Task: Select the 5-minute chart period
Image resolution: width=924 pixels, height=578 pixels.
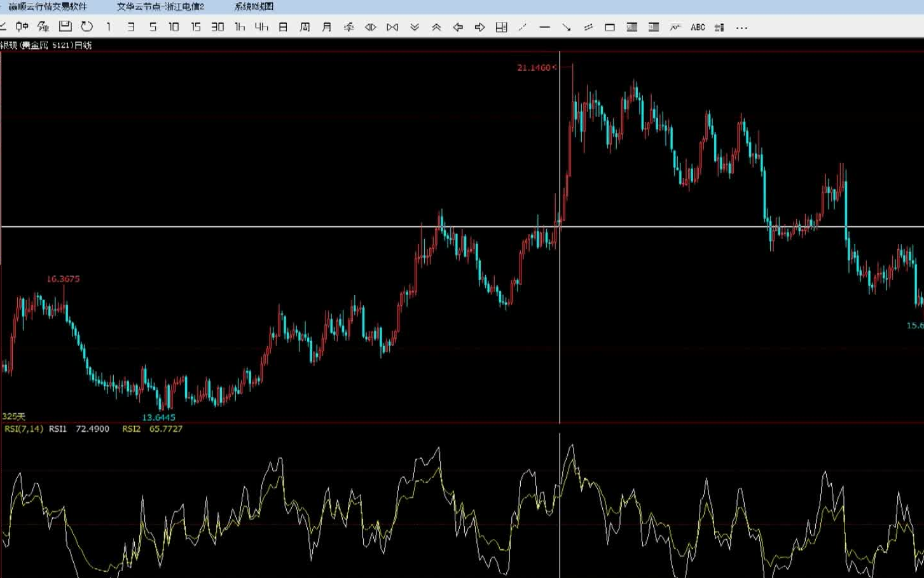Action: click(153, 27)
